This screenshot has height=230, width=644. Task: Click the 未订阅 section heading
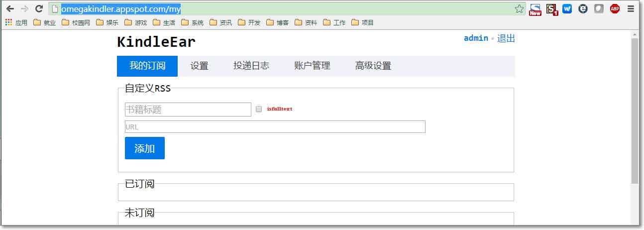(x=139, y=213)
